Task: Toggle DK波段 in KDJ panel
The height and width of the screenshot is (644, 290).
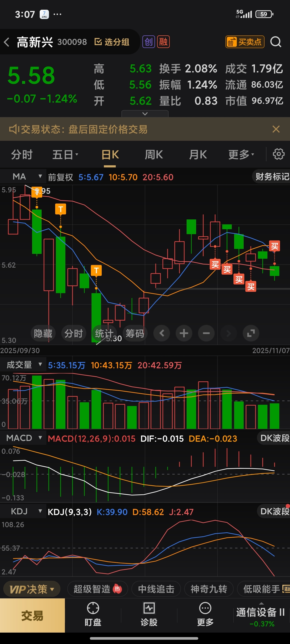Action: [x=274, y=511]
